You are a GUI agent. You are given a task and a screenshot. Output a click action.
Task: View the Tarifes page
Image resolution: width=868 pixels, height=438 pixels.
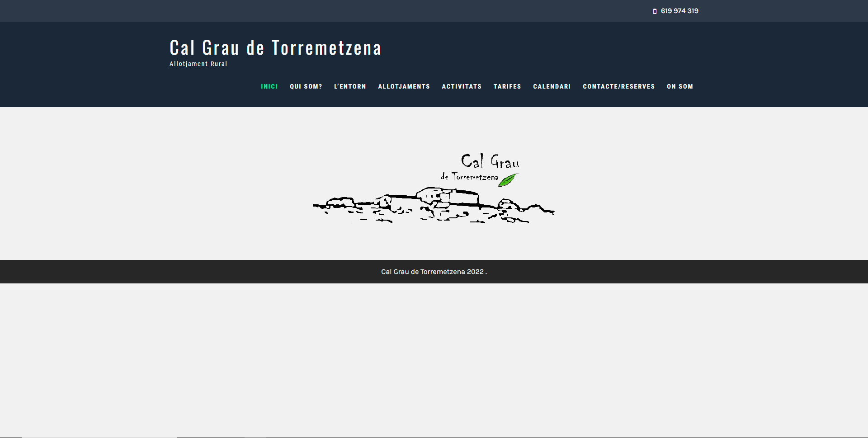coord(507,86)
